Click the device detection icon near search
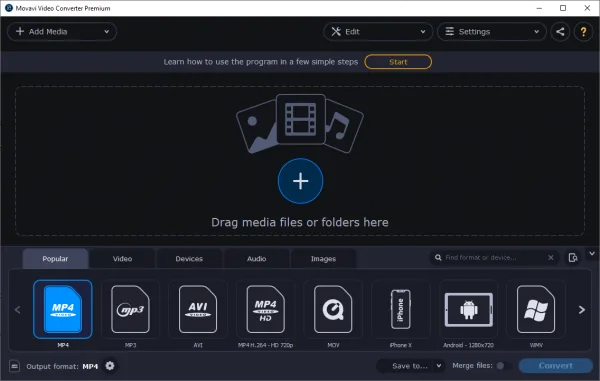Image resolution: width=600 pixels, height=381 pixels. tap(573, 258)
